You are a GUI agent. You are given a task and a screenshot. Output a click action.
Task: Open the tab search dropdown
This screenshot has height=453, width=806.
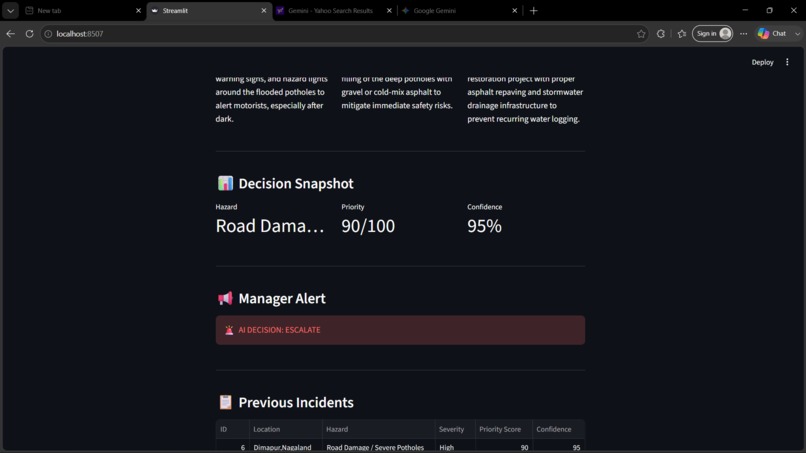pyautogui.click(x=10, y=10)
